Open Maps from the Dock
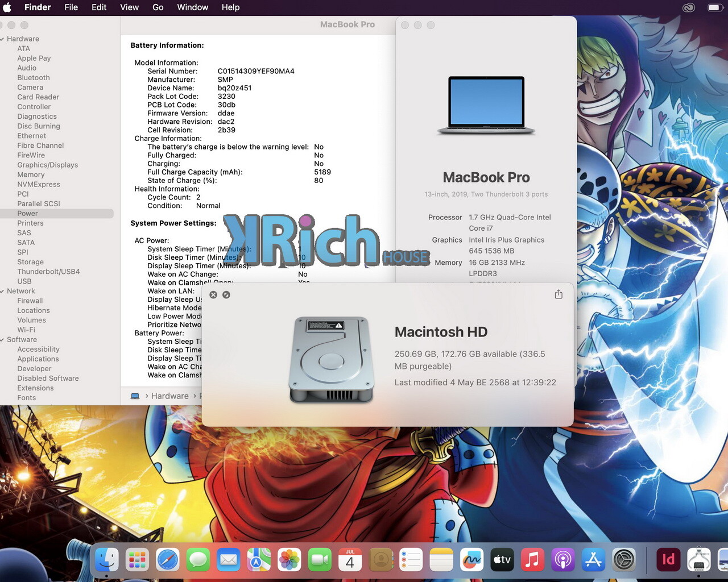 click(x=259, y=560)
